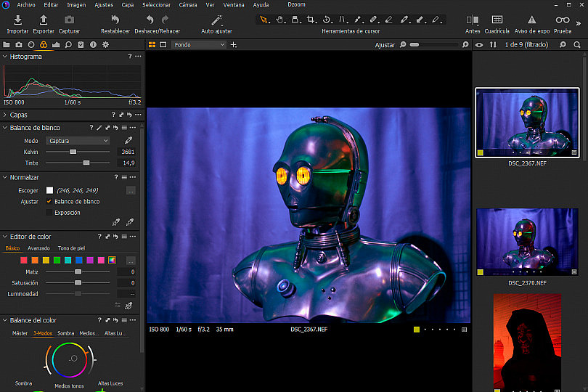Open Histograma panel options ellipsis
588x392 pixels.
tap(138, 57)
